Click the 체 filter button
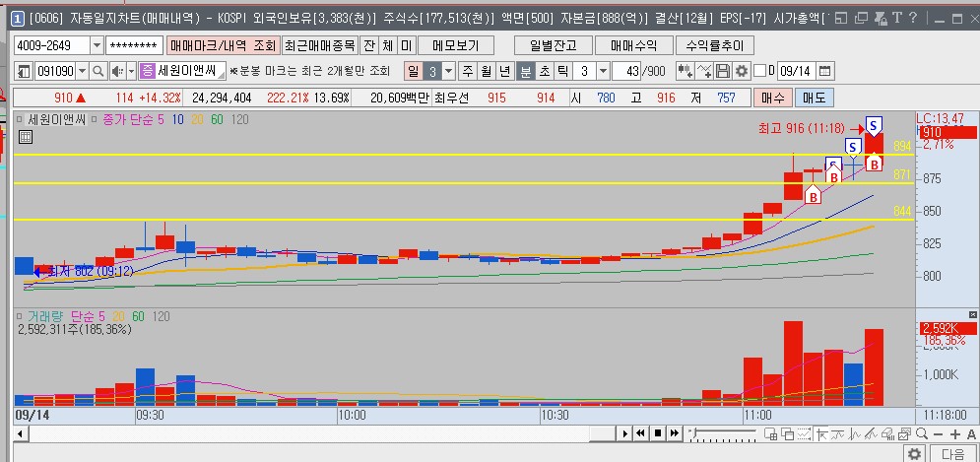Image resolution: width=980 pixels, height=462 pixels. click(x=387, y=45)
